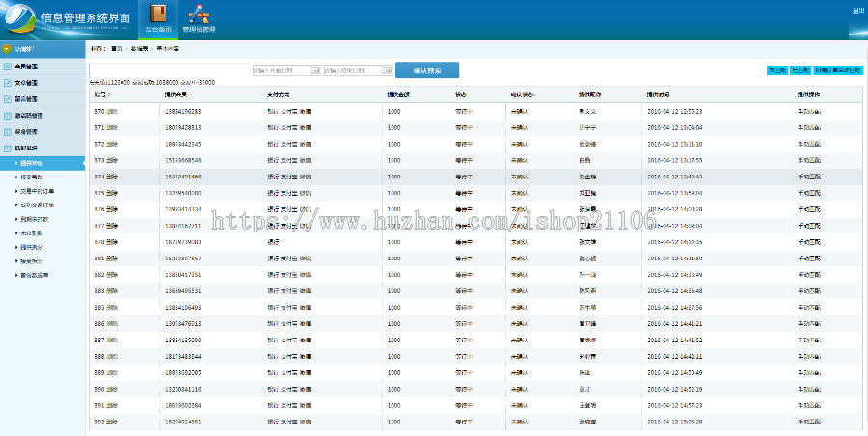Click the 匹配系统 sidebar icon
Screen dimensions: 868x436
click(7, 148)
